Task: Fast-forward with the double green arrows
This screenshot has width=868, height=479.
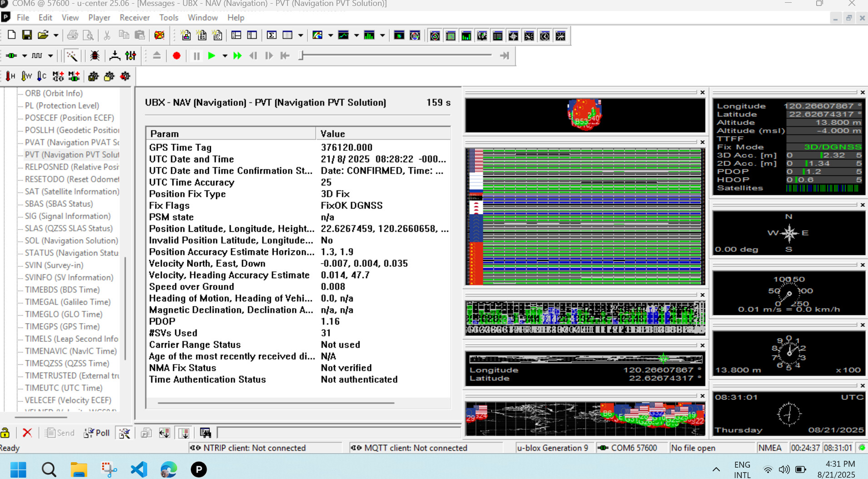Action: [x=237, y=55]
